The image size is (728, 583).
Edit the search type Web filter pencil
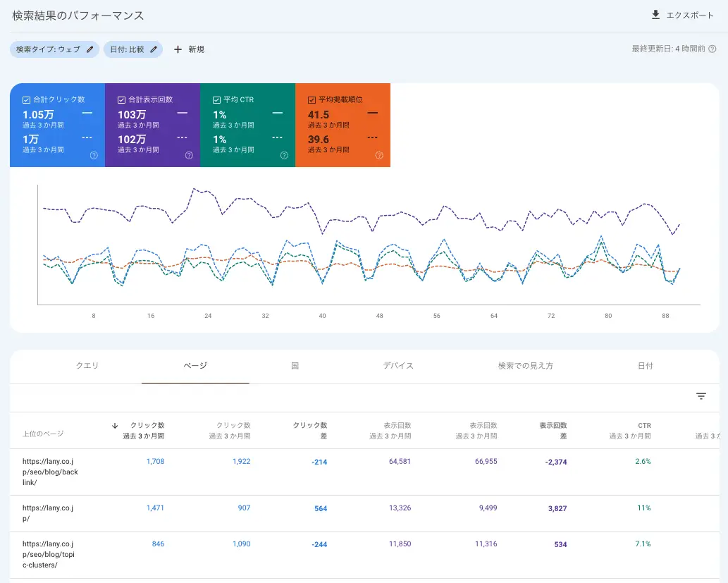[x=90, y=49]
